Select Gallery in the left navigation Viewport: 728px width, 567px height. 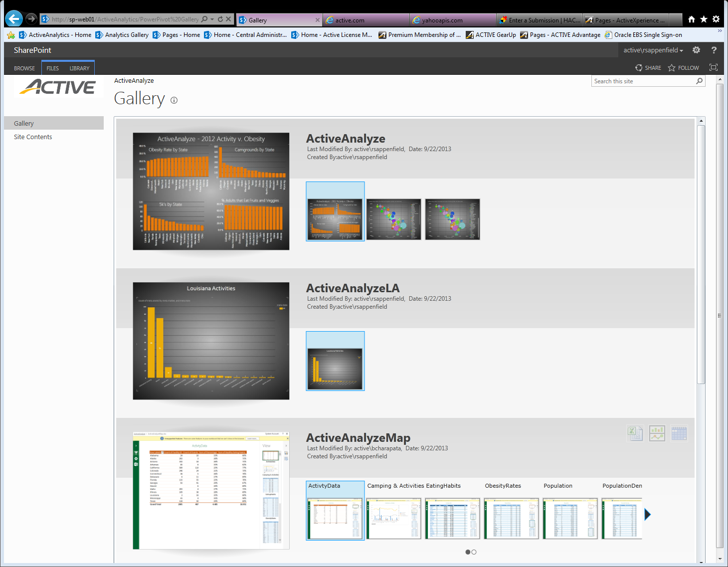pos(54,123)
